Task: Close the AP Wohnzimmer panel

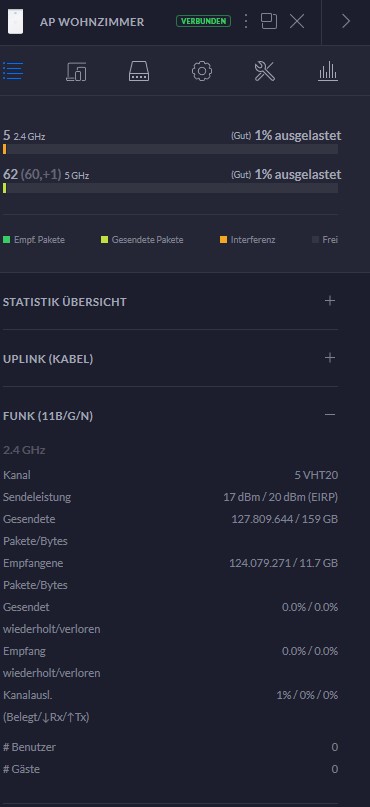Action: coord(297,21)
